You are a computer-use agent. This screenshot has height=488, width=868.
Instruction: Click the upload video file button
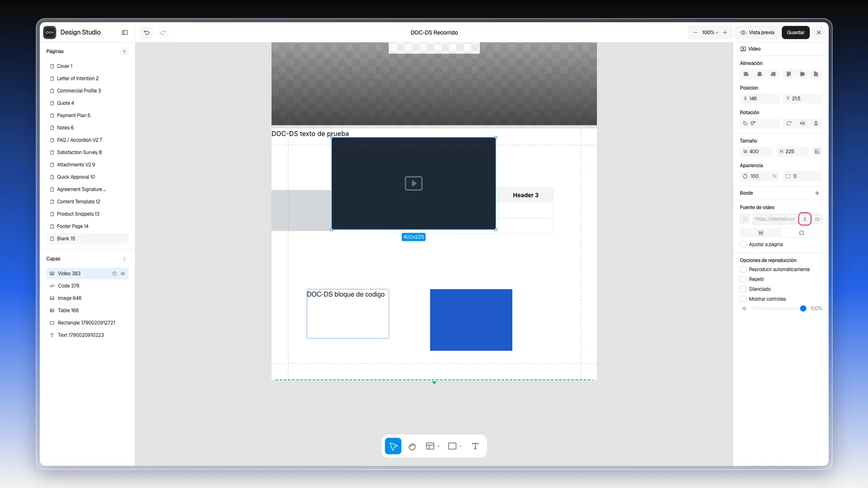point(805,219)
